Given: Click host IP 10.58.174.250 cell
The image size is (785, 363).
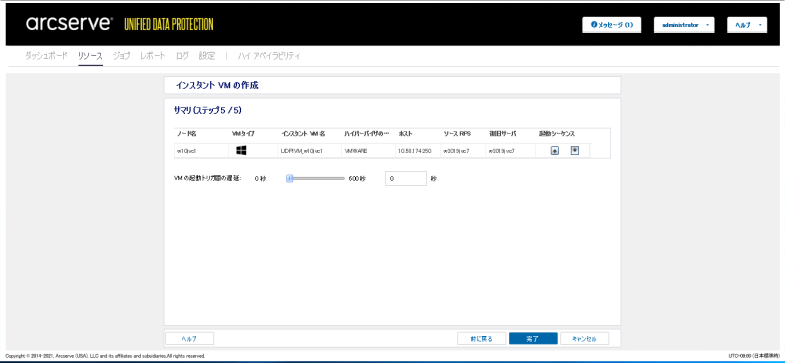Looking at the screenshot, I should tap(418, 150).
